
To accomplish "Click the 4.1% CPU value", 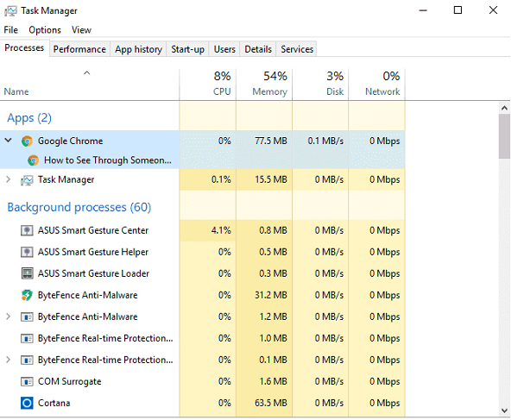I will click(221, 230).
